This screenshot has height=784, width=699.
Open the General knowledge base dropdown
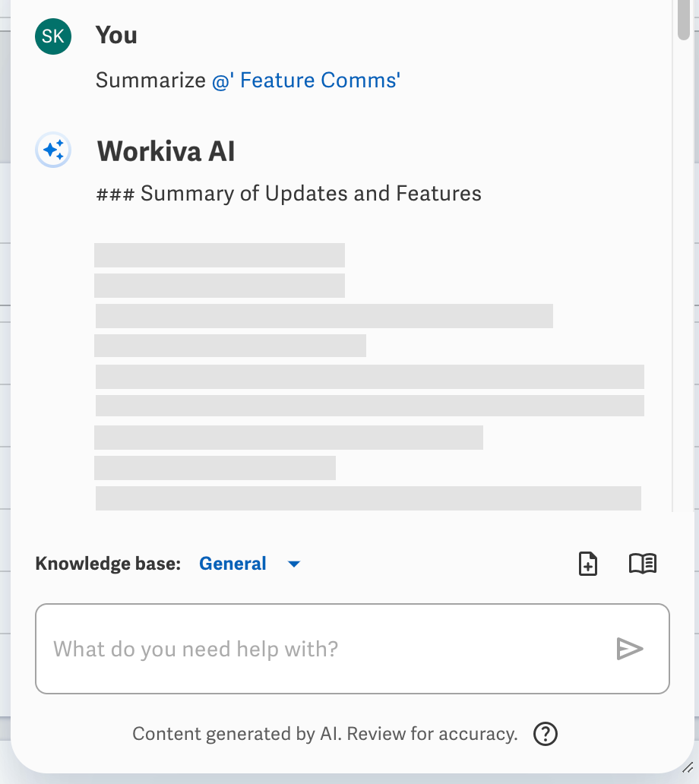tap(232, 564)
